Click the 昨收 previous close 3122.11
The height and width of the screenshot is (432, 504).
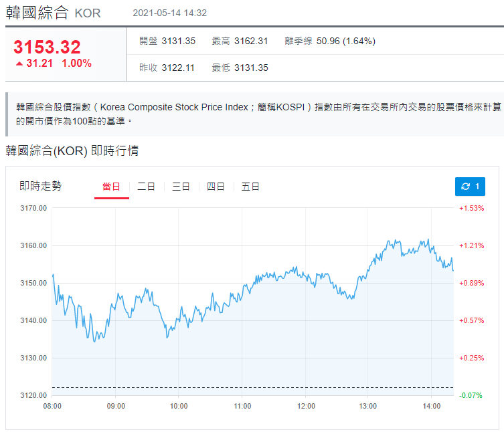178,68
